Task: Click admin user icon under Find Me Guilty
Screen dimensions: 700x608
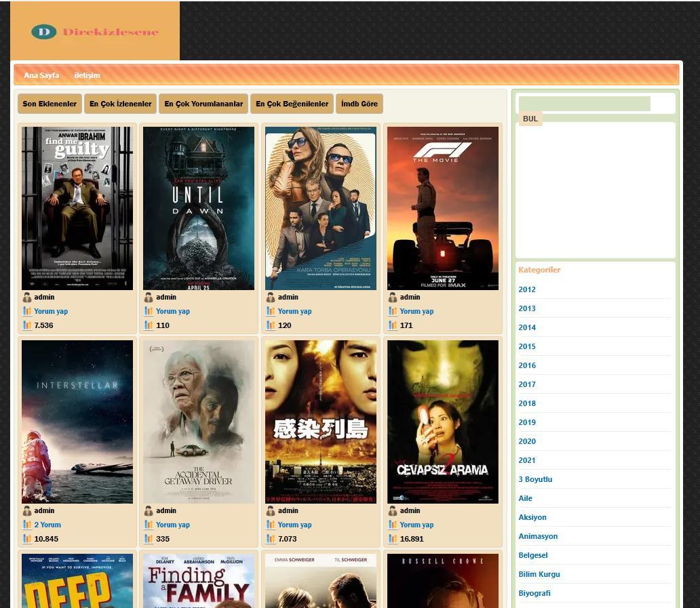Action: tap(27, 298)
